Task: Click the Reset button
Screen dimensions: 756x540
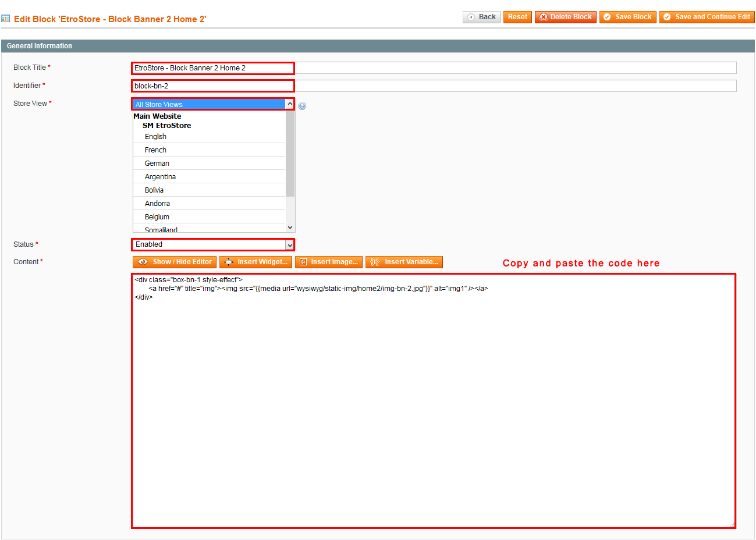Action: 517,17
